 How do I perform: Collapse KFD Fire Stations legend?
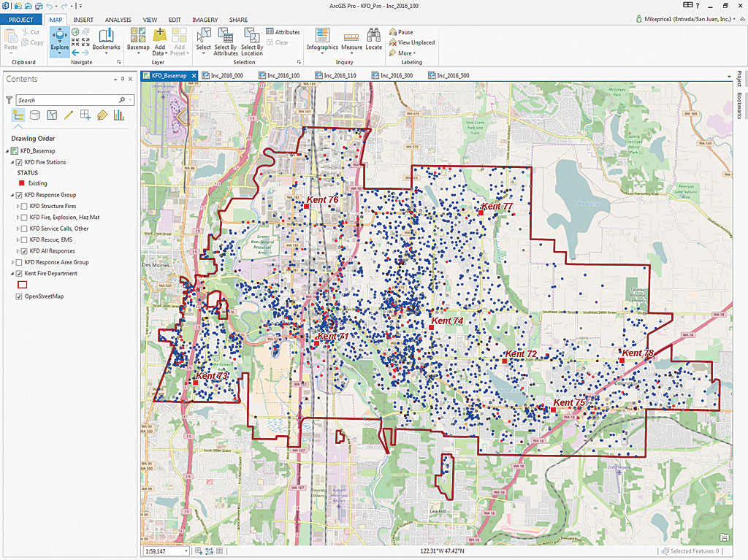click(13, 162)
